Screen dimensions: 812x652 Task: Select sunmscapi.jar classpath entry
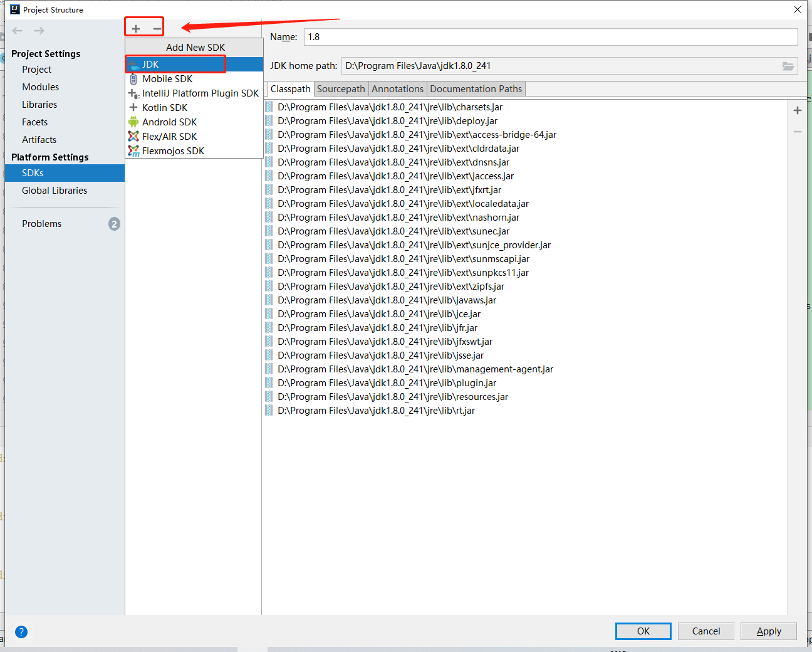tap(525, 259)
